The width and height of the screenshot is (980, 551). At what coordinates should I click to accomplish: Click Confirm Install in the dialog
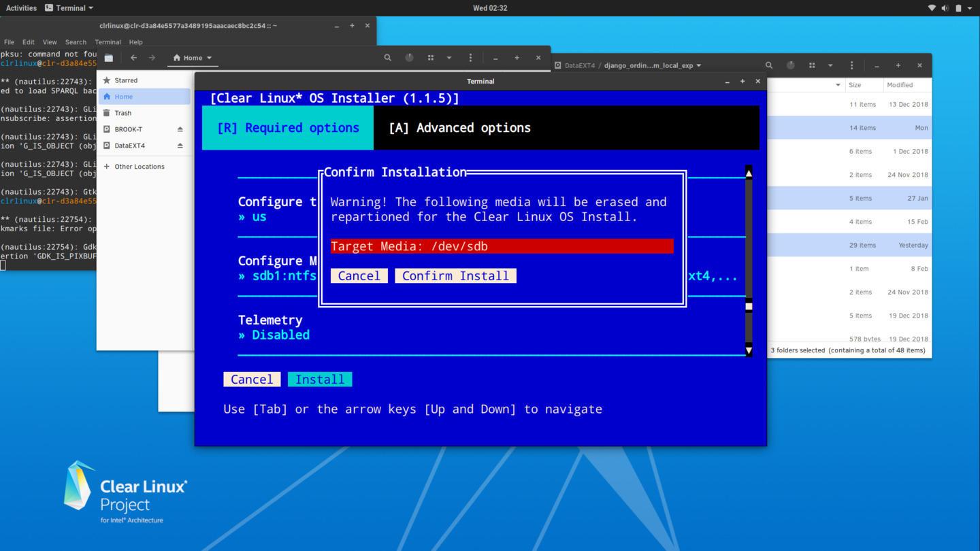pyautogui.click(x=455, y=275)
